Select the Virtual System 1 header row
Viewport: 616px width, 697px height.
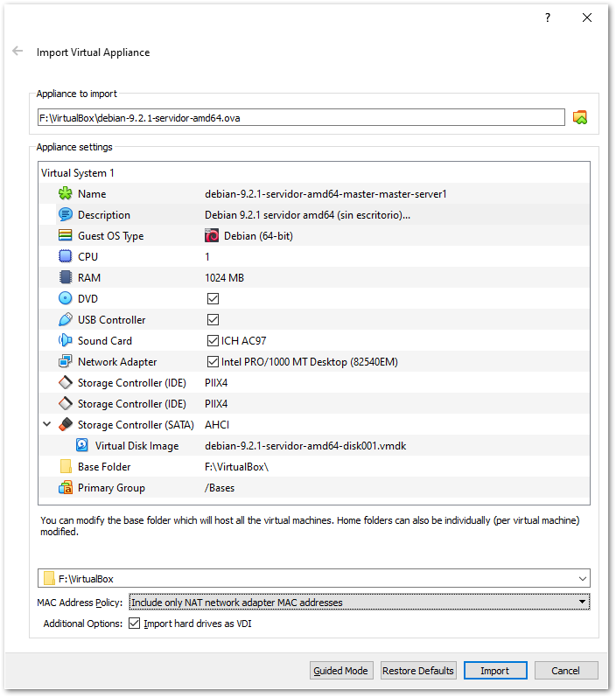click(314, 172)
